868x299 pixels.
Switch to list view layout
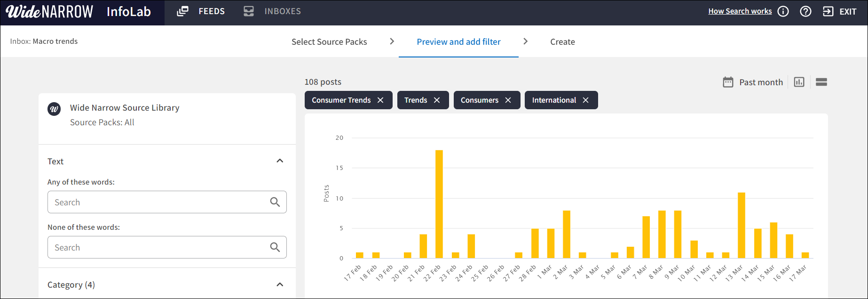(x=821, y=82)
